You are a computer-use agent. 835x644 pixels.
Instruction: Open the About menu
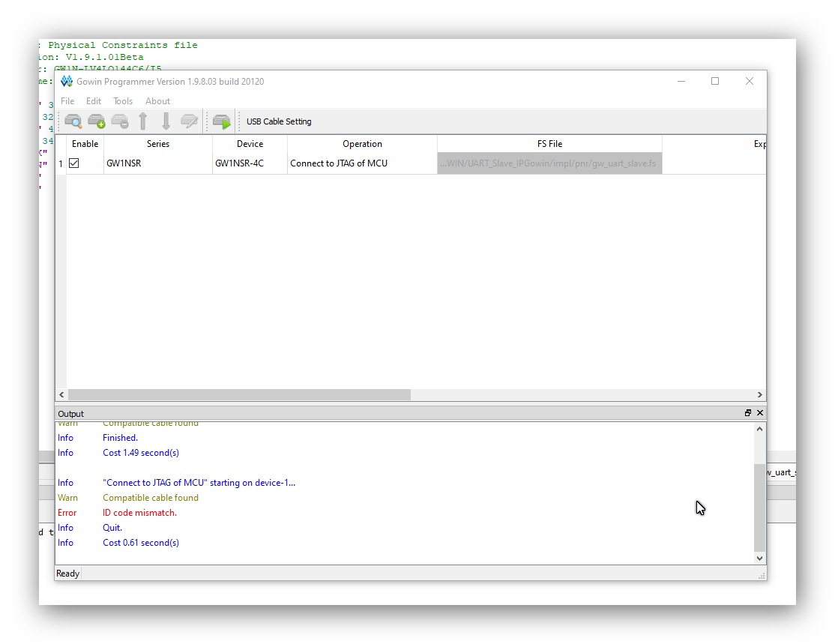157,101
